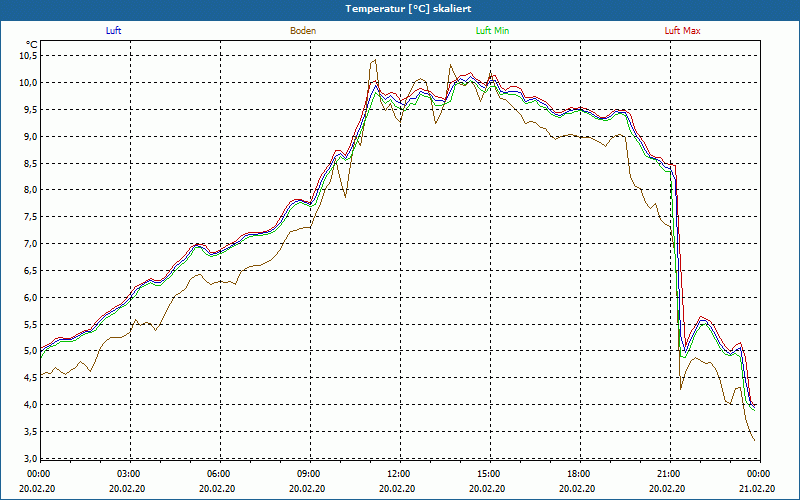Click the 3,0 y-axis value

[30, 458]
